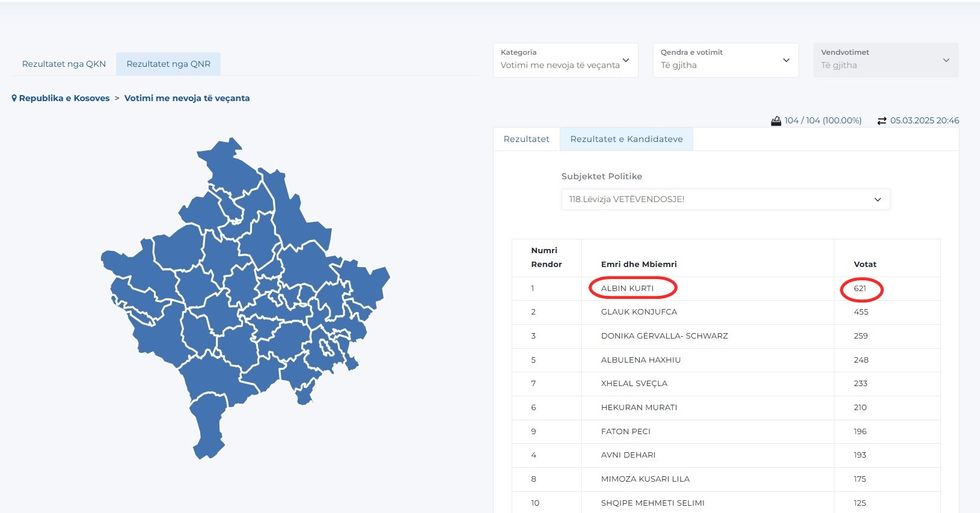Expand the Subjektet Politike party selector
Image resolution: width=980 pixels, height=513 pixels.
(725, 199)
